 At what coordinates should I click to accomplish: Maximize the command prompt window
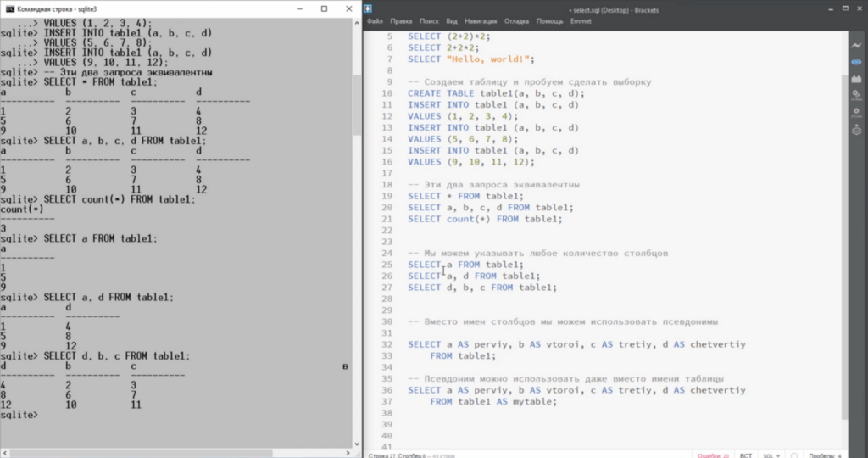pyautogui.click(x=324, y=8)
